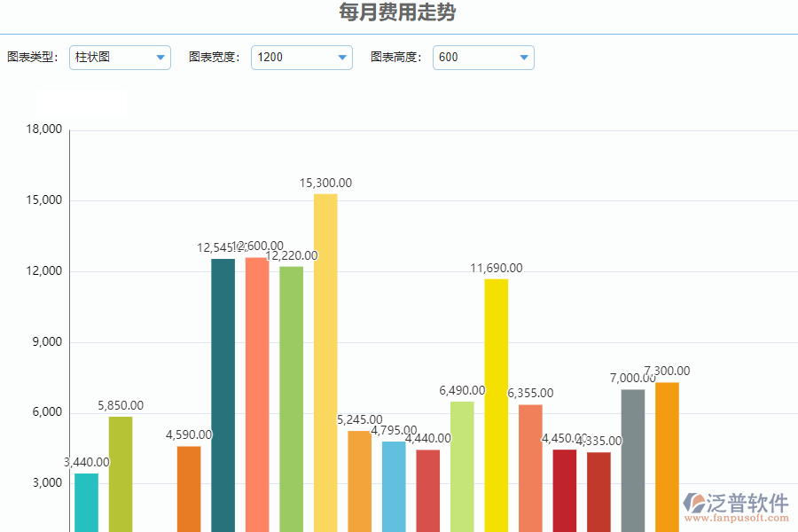798x532 pixels.
Task: Open the 图表高度 dropdown arrow
Action: click(524, 57)
